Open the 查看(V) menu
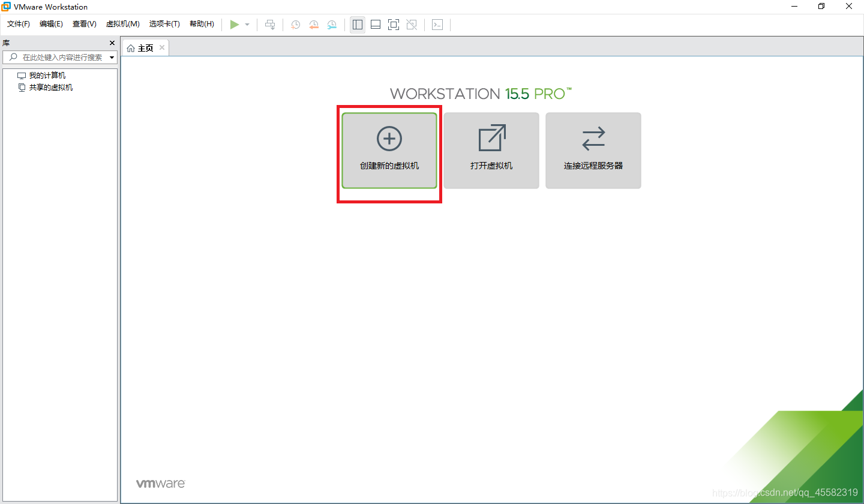The height and width of the screenshot is (504, 864). point(84,24)
